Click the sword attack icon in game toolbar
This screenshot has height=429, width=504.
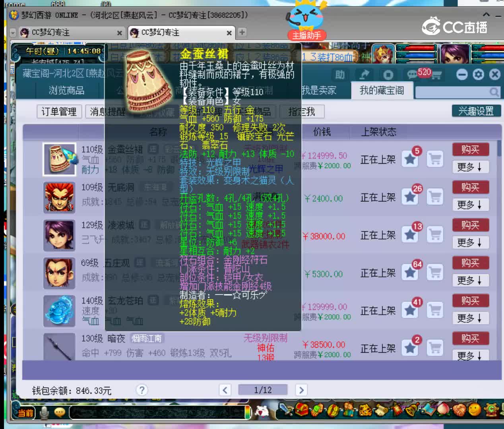285,410
